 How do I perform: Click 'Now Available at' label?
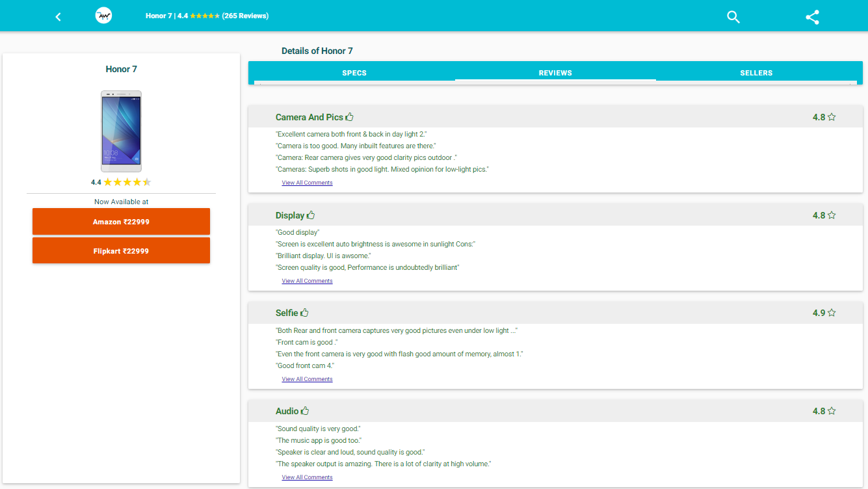pyautogui.click(x=121, y=202)
